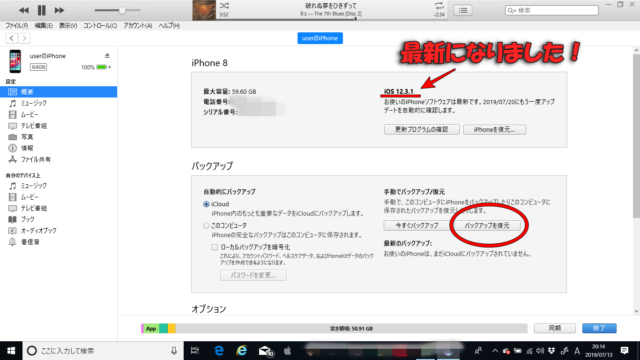Click the vertical scrollbar on the right
This screenshot has width=640, height=360.
tap(636, 137)
